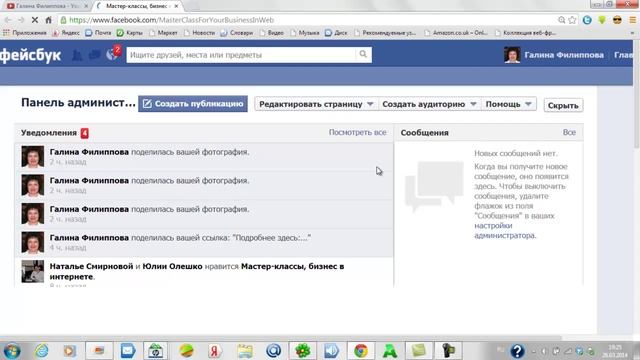The height and width of the screenshot is (360, 640).
Task: Expand Помощь dropdown
Action: (509, 104)
